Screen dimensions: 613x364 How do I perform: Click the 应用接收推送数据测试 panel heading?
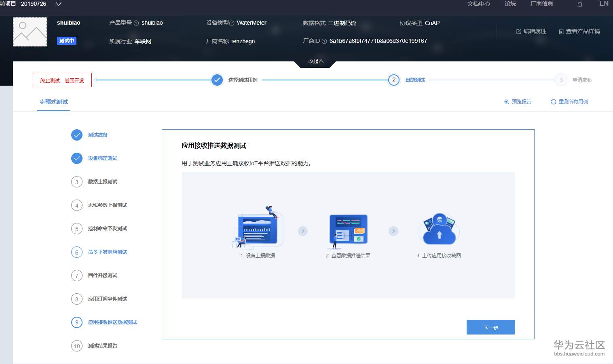point(214,146)
